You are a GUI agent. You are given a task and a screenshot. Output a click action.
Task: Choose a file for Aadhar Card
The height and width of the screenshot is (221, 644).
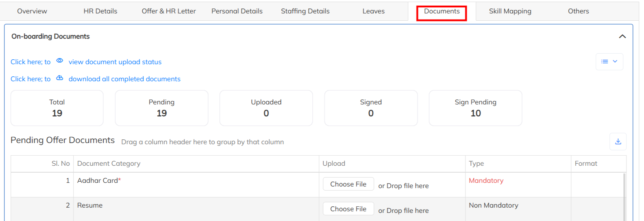[348, 184]
